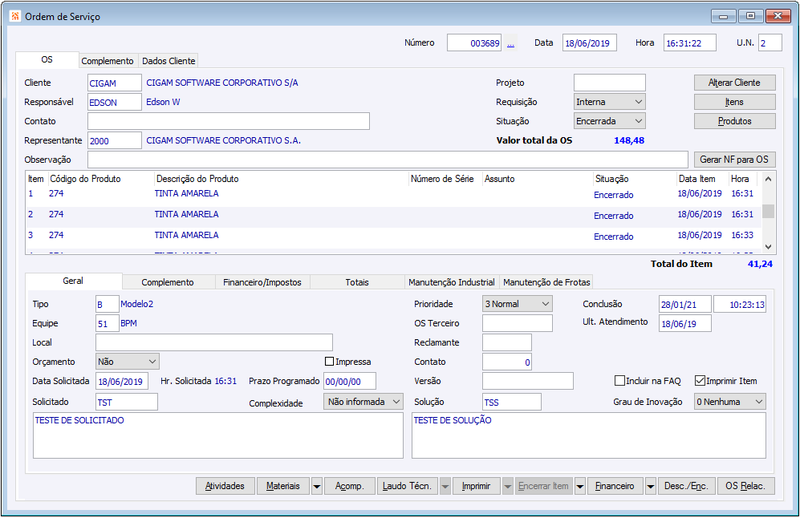
Task: Click the Gerar NF para OS button
Action: click(734, 160)
